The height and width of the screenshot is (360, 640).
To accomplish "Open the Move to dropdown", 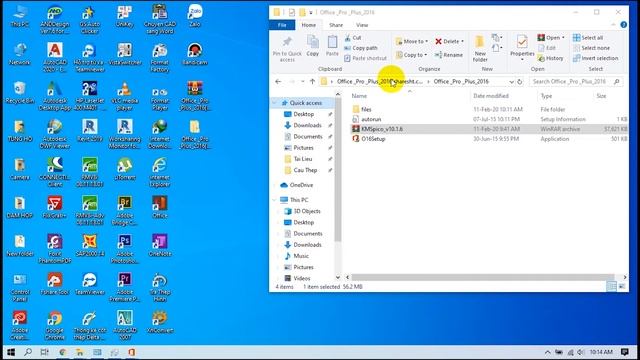I will click(x=411, y=41).
